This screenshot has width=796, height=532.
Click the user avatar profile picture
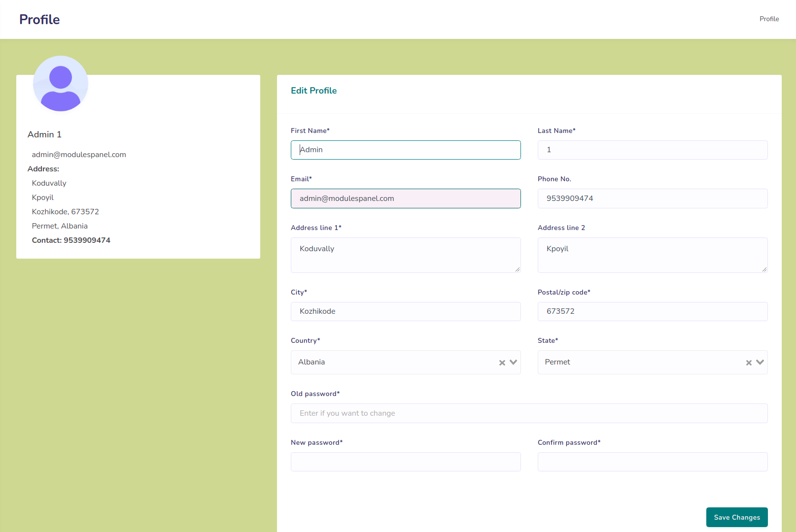[61, 84]
